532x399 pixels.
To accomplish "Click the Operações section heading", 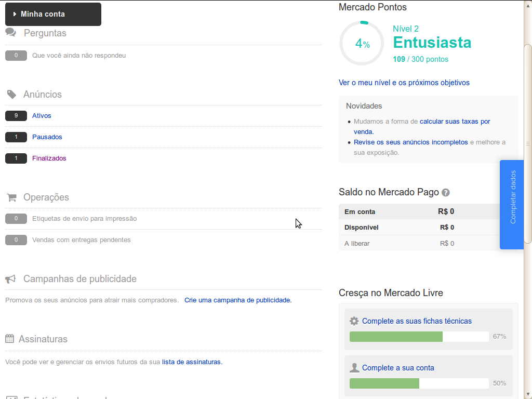I will (46, 197).
